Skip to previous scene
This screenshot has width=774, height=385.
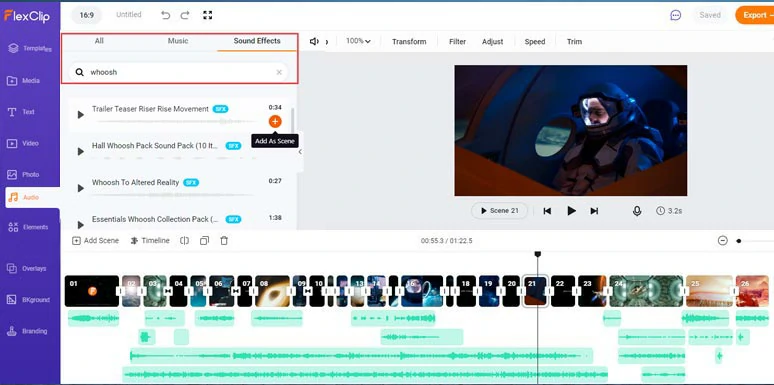(x=547, y=211)
